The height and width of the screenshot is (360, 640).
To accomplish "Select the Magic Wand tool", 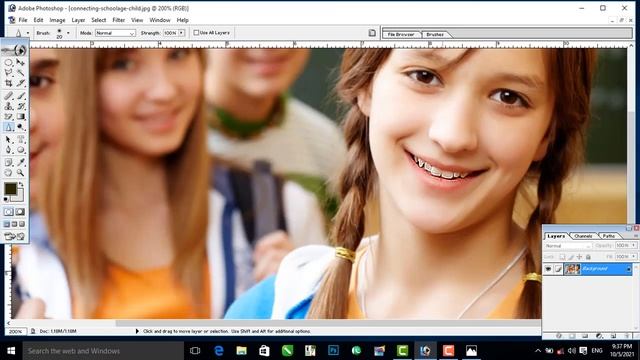I will (x=20, y=73).
